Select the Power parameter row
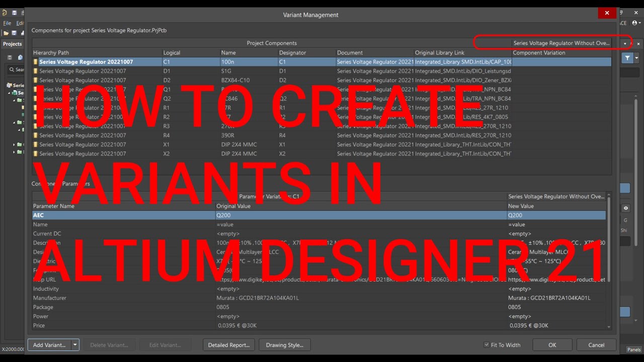Screen dimensions: 644x362 (319, 316)
